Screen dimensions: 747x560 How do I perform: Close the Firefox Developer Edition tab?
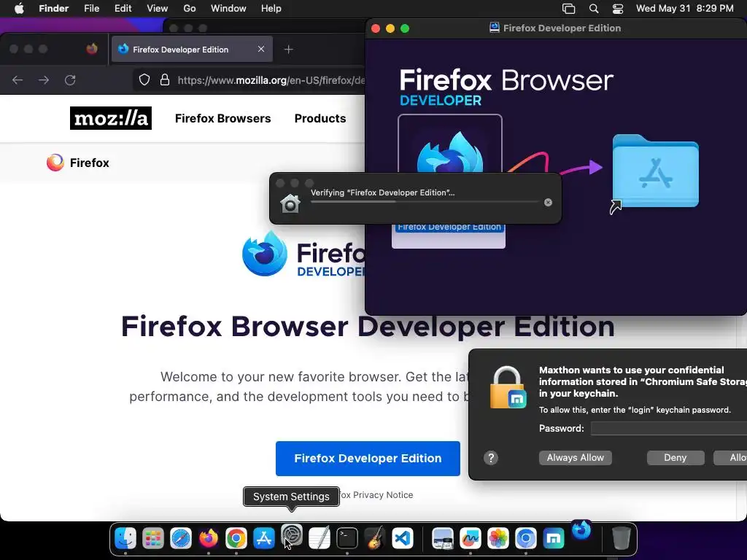tap(261, 49)
